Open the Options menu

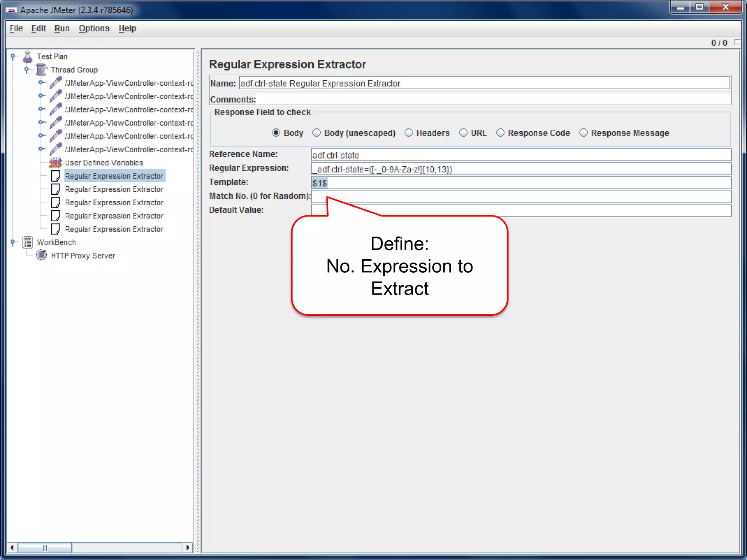pos(94,28)
